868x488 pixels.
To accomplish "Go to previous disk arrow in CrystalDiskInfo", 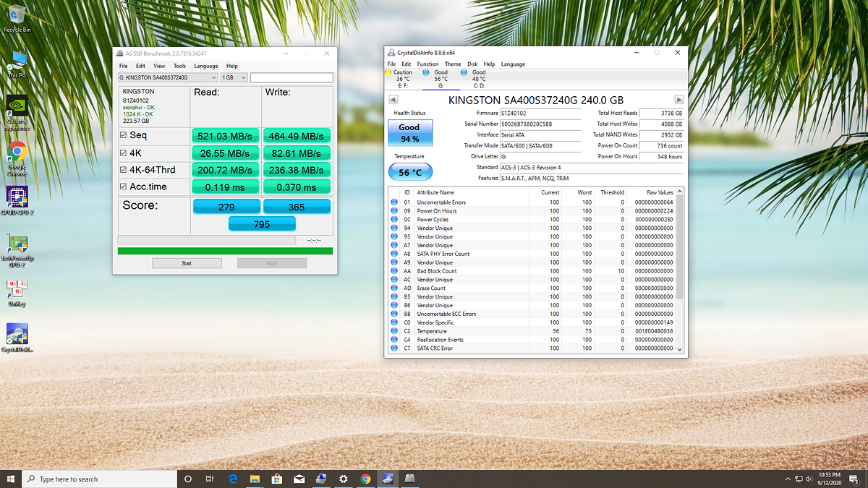I will (393, 100).
